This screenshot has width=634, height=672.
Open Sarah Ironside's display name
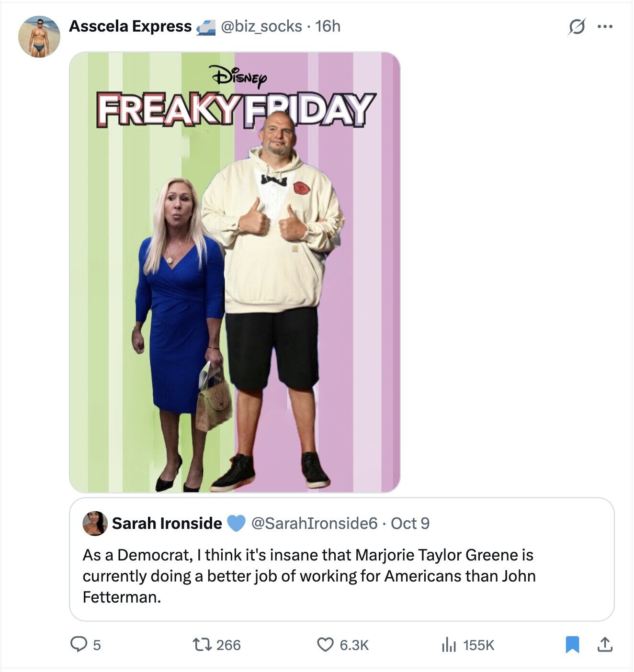[x=167, y=523]
